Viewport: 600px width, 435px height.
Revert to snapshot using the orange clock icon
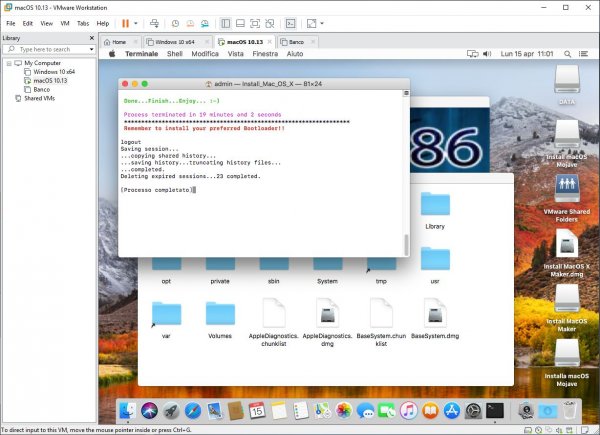(x=190, y=23)
